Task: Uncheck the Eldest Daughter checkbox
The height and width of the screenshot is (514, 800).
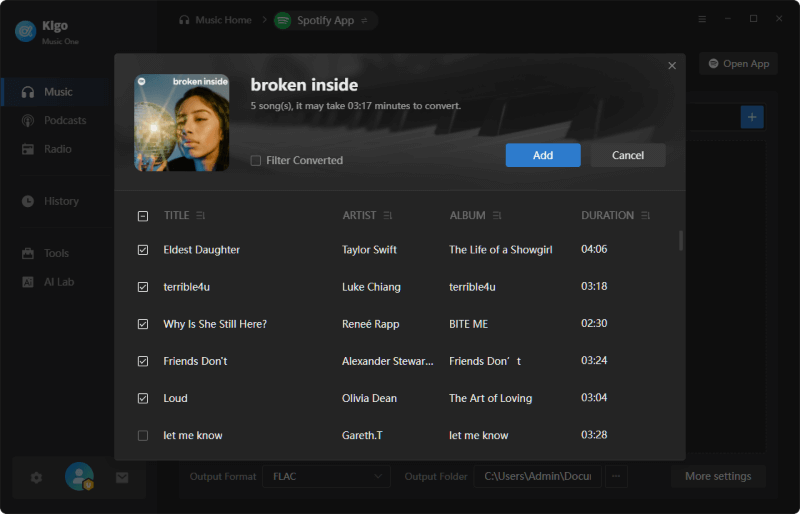Action: tap(143, 250)
